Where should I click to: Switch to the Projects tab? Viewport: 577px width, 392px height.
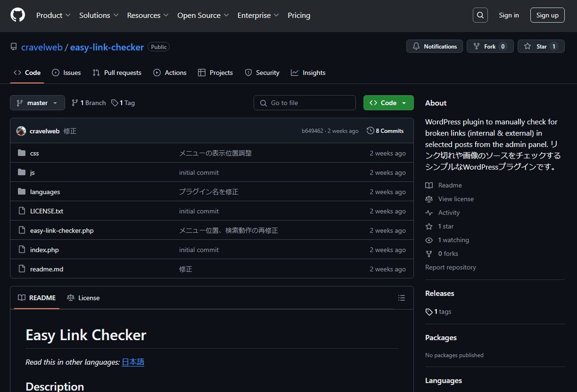pos(215,73)
